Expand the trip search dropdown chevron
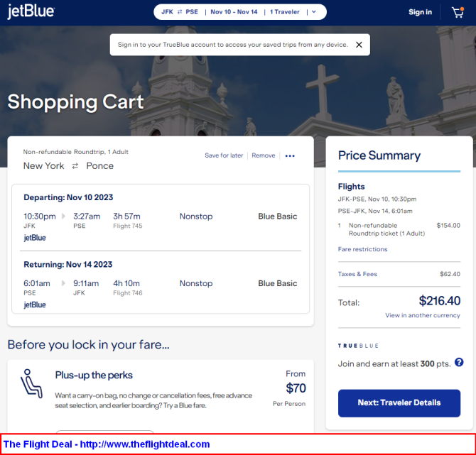Viewport: 476px width, 455px height. coord(314,12)
